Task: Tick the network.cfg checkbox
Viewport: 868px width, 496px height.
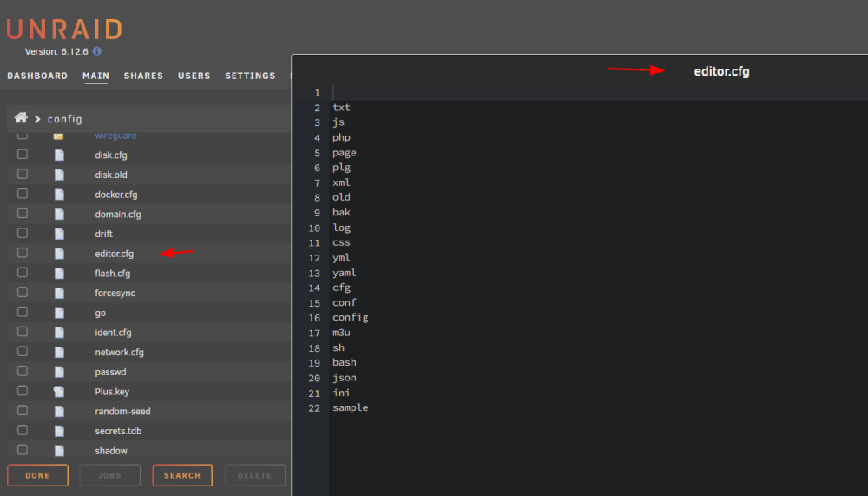Action: click(x=23, y=351)
